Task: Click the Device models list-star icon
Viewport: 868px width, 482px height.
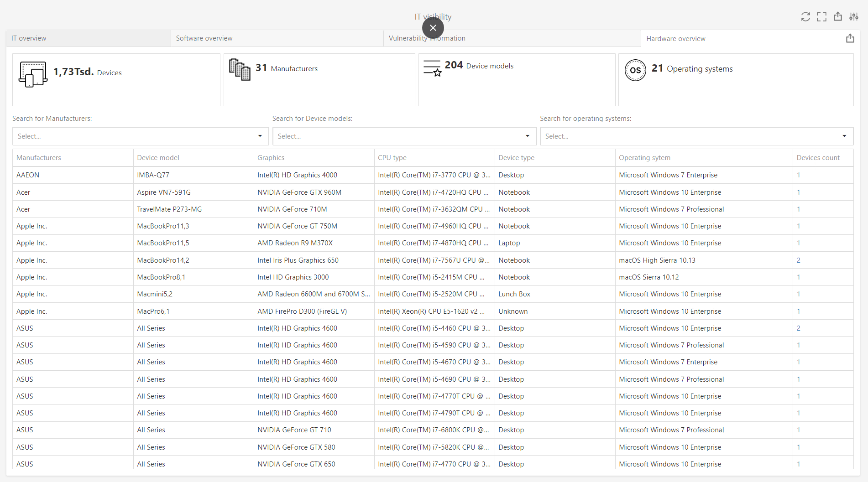Action: coord(432,68)
